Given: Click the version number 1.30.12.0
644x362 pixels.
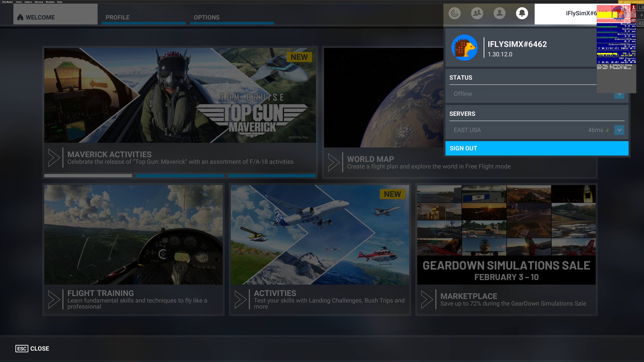Looking at the screenshot, I should point(500,54).
